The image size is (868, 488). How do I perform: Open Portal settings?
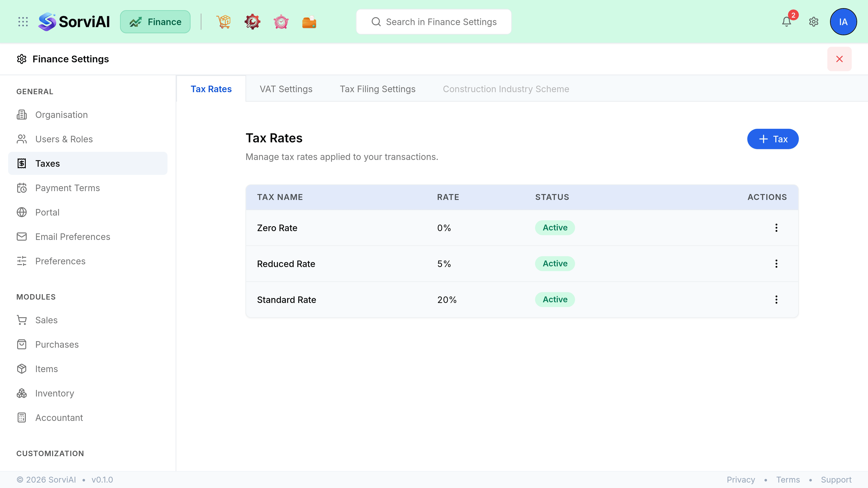(88, 212)
